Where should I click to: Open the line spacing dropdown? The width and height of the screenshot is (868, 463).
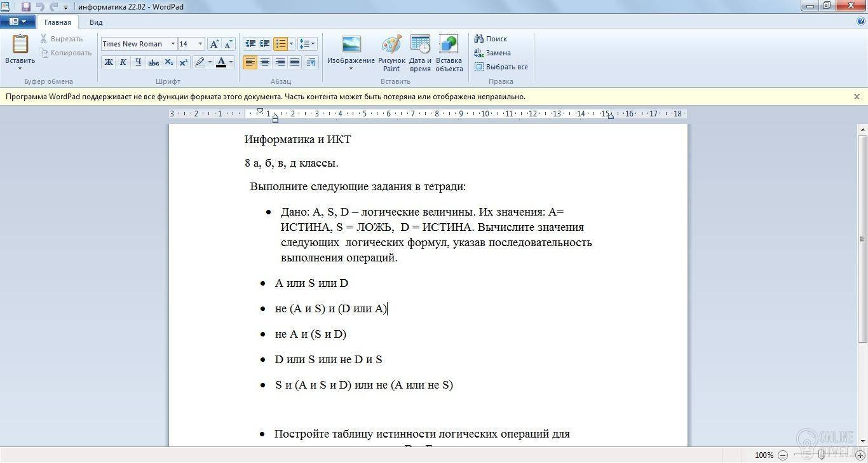[x=307, y=44]
